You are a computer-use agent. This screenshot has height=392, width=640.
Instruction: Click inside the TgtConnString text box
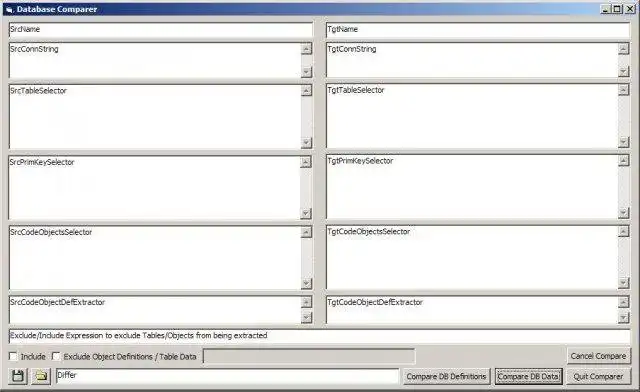point(472,60)
